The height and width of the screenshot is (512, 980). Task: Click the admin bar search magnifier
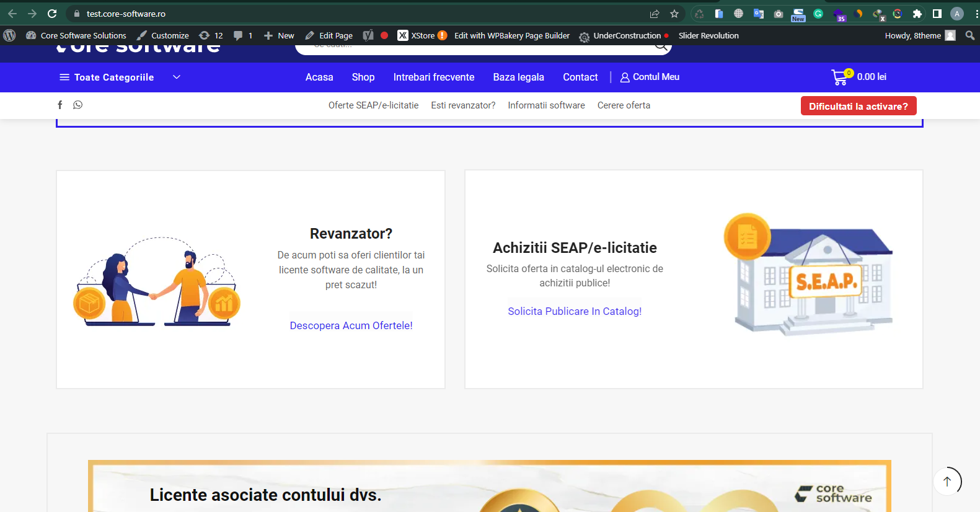[x=970, y=35]
